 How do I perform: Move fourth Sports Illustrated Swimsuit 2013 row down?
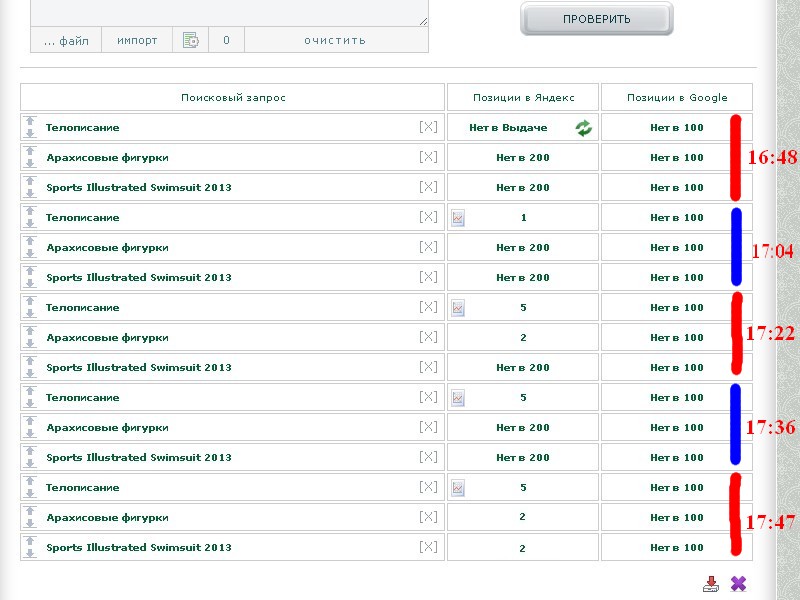[x=30, y=464]
